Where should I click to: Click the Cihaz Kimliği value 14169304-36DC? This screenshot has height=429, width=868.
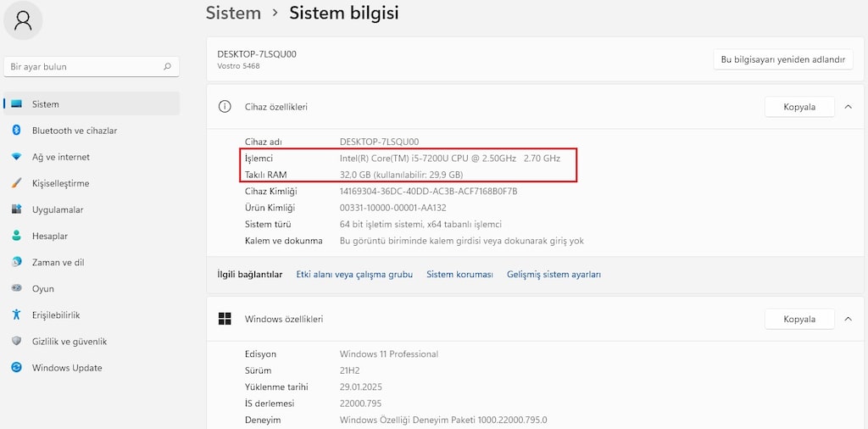pyautogui.click(x=428, y=192)
